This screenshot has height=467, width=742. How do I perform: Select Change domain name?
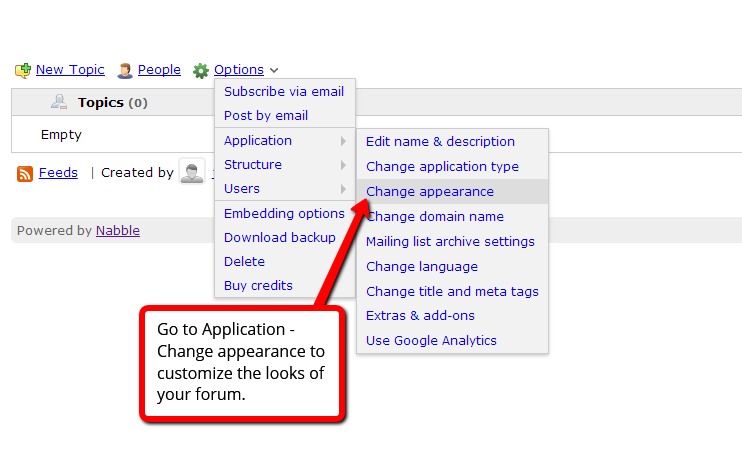click(435, 217)
